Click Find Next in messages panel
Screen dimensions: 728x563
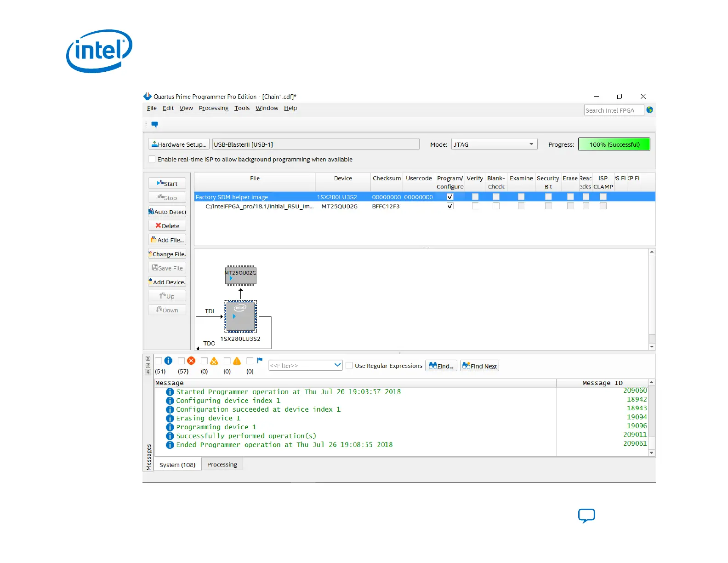(479, 366)
